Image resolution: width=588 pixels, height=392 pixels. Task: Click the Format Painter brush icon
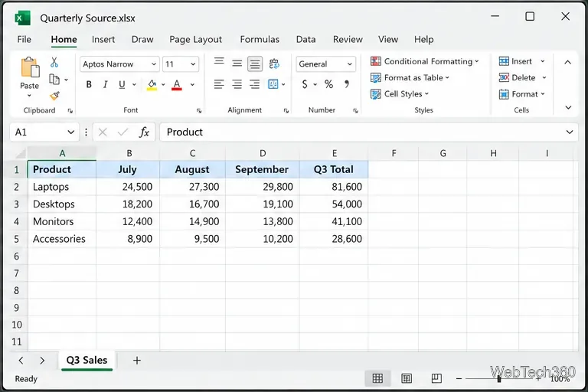(55, 96)
